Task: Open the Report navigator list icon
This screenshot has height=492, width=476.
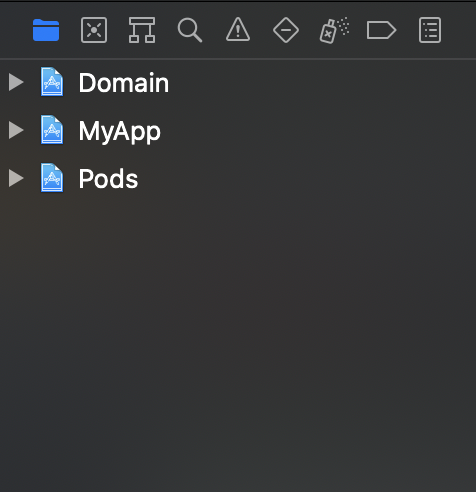Action: (430, 30)
